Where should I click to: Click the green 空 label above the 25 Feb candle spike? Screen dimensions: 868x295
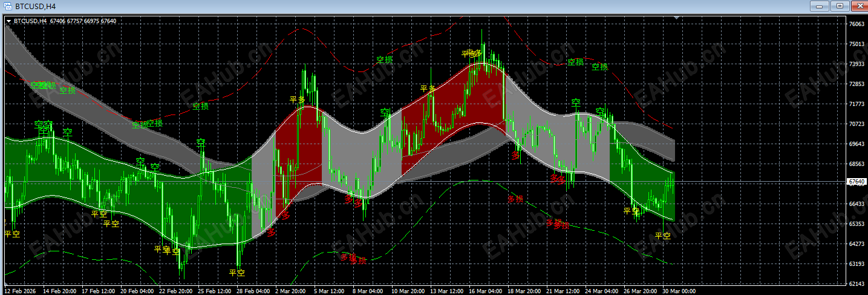click(201, 143)
